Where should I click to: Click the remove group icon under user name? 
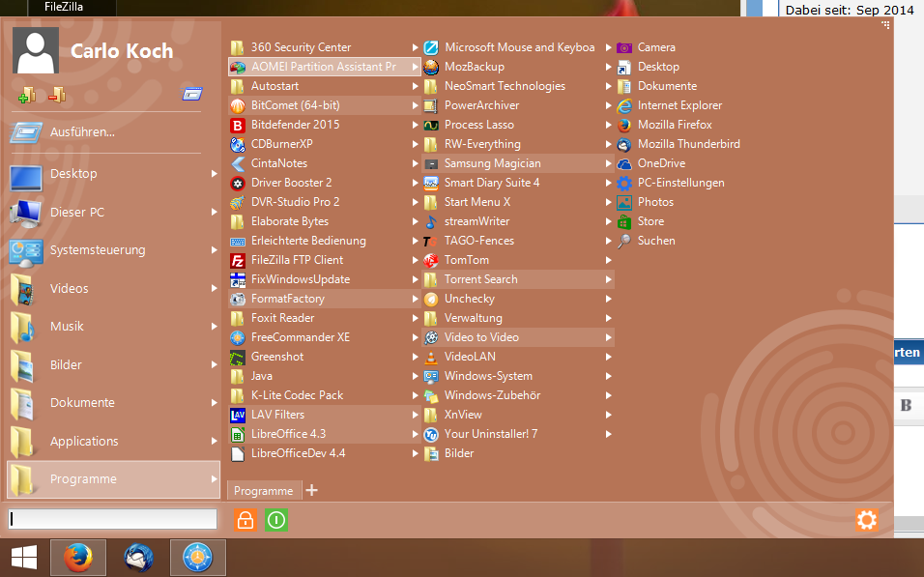click(x=57, y=95)
